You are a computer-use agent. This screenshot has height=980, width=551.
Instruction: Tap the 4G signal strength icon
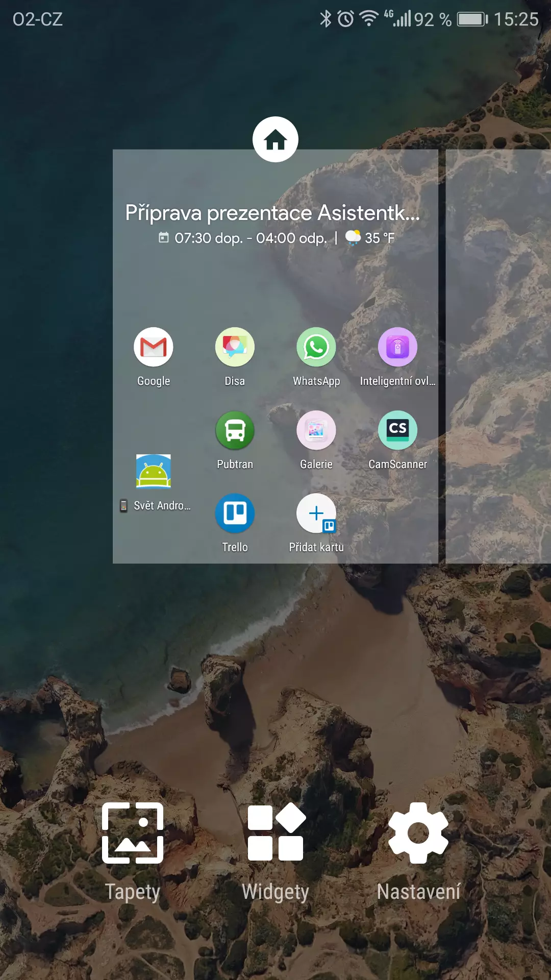397,19
